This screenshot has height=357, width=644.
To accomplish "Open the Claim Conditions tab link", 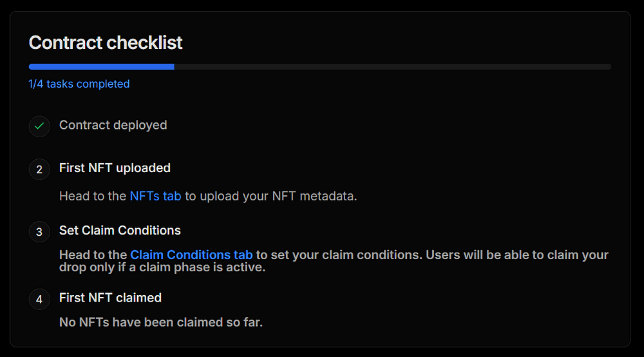I will pyautogui.click(x=191, y=255).
